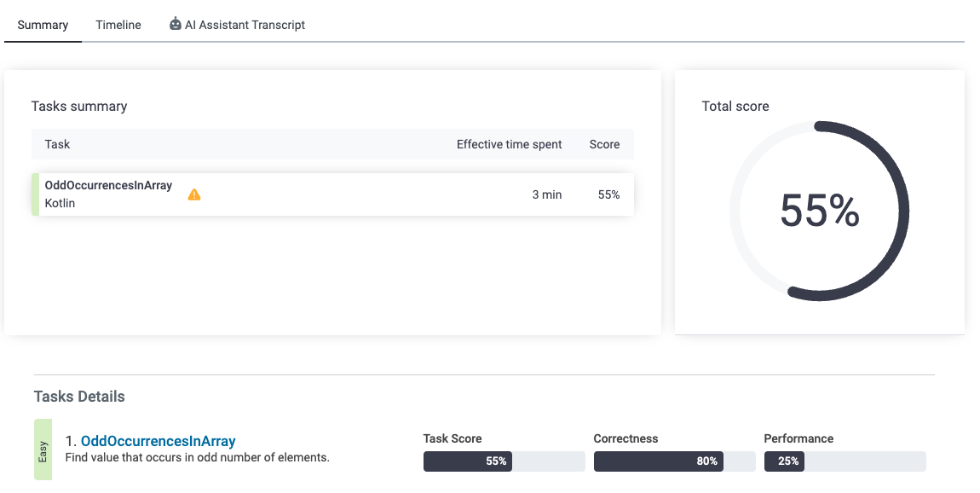Click the orange warning triangle icon

(194, 194)
